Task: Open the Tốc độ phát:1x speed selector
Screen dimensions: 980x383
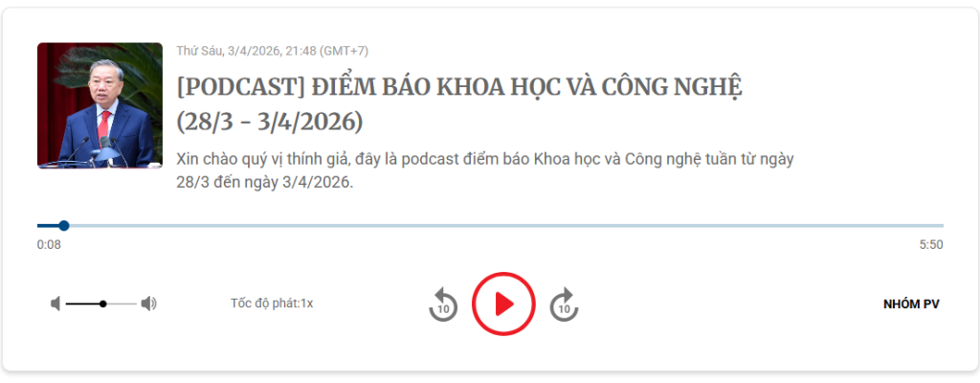Action: click(271, 304)
